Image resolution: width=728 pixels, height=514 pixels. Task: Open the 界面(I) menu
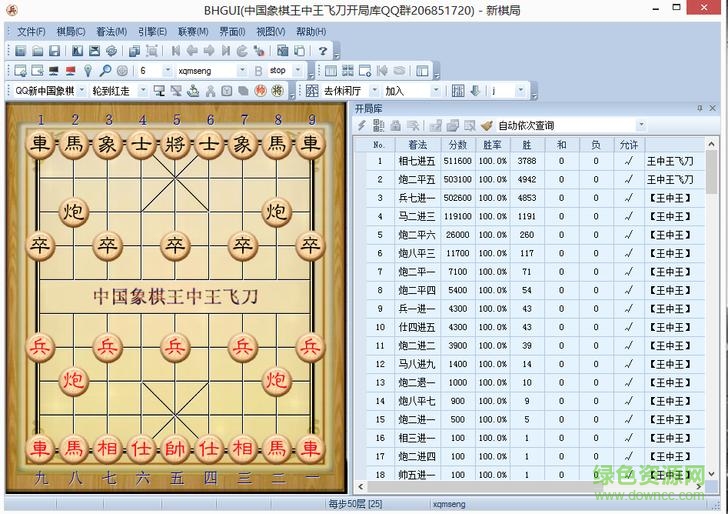point(232,32)
